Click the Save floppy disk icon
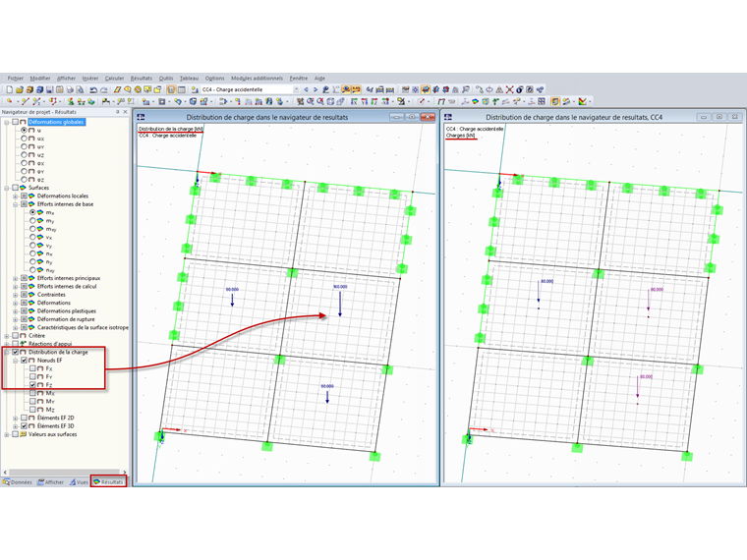 pyautogui.click(x=49, y=89)
